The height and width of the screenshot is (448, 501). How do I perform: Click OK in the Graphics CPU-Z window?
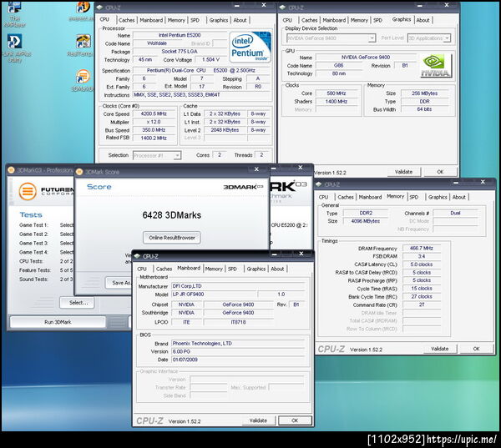tap(440, 172)
